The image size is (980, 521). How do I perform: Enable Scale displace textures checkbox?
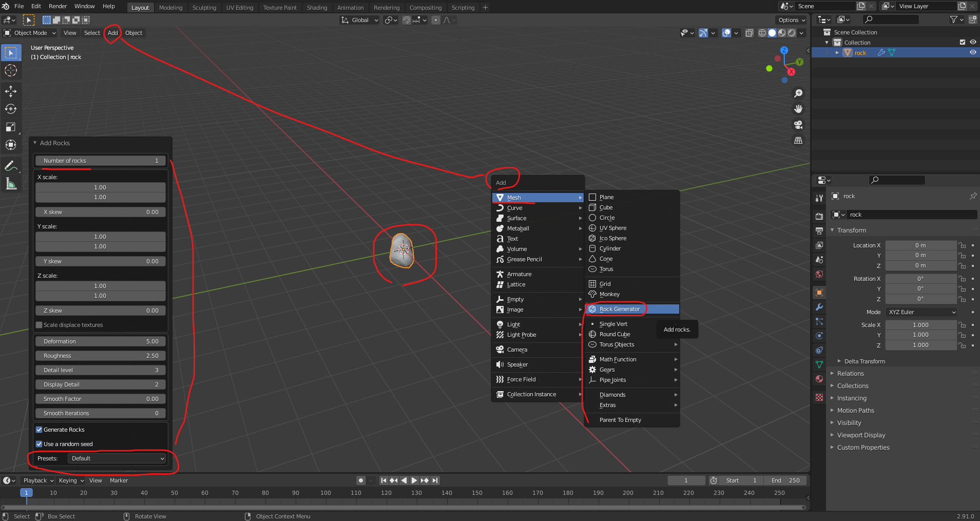pos(39,325)
